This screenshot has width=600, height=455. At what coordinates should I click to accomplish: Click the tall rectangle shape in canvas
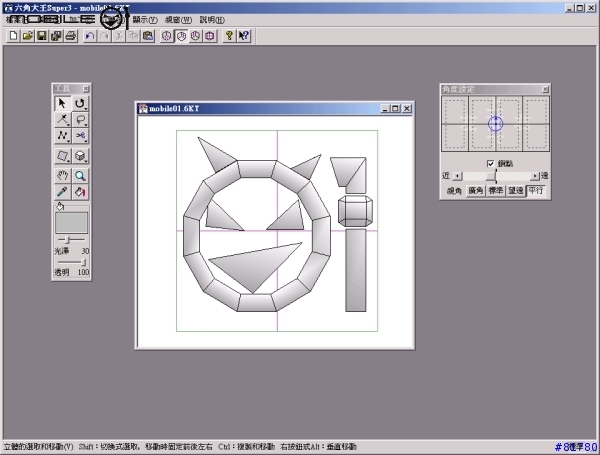point(356,270)
